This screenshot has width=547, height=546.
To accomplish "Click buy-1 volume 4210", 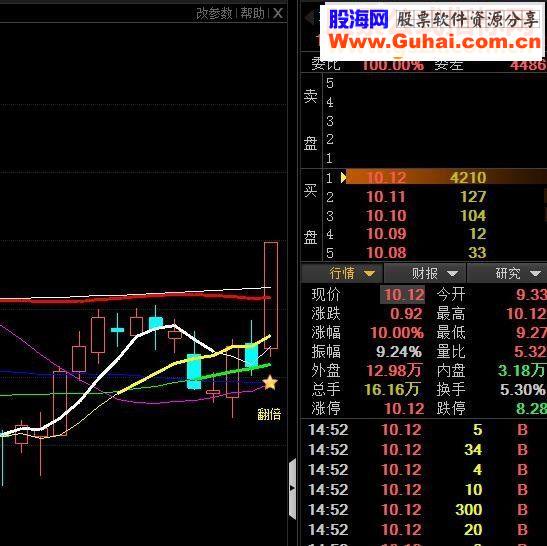I will coord(468,178).
